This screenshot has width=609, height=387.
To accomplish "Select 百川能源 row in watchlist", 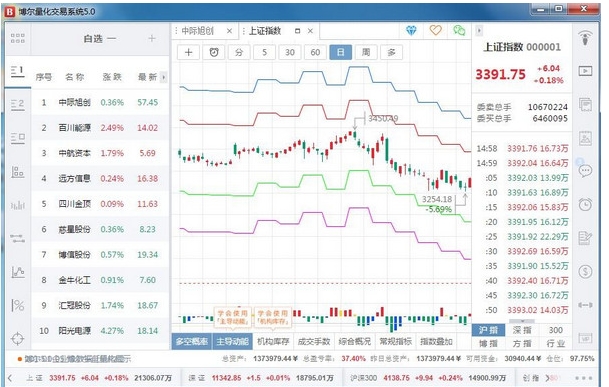I will tap(100, 128).
